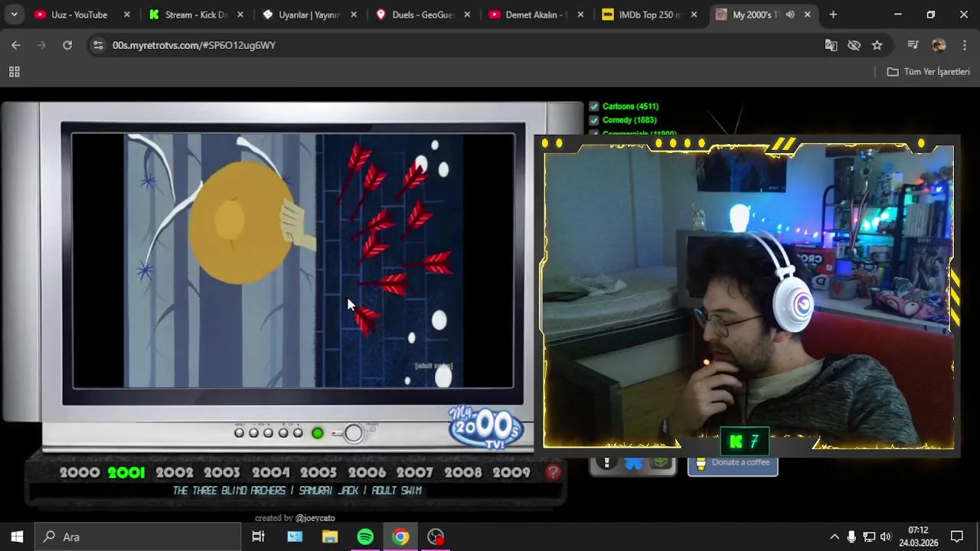Viewport: 980px width, 551px height.
Task: Mute the My 2000's TV tab audio
Action: [x=790, y=15]
